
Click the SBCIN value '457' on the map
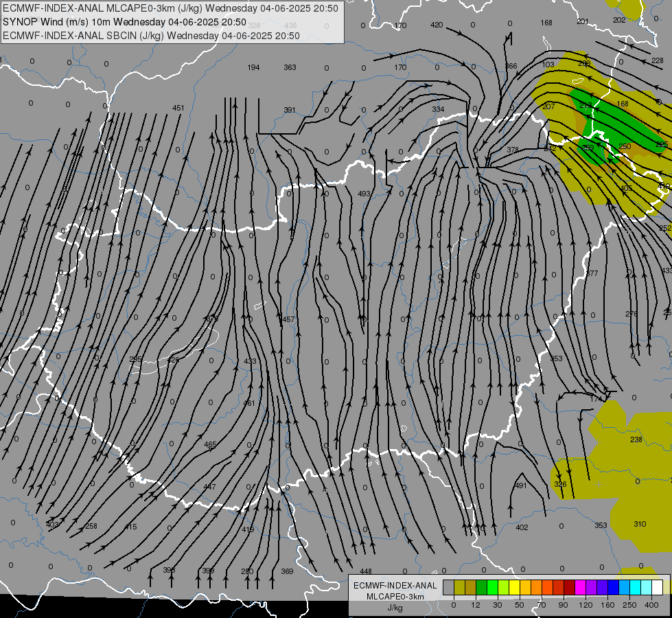coord(288,319)
